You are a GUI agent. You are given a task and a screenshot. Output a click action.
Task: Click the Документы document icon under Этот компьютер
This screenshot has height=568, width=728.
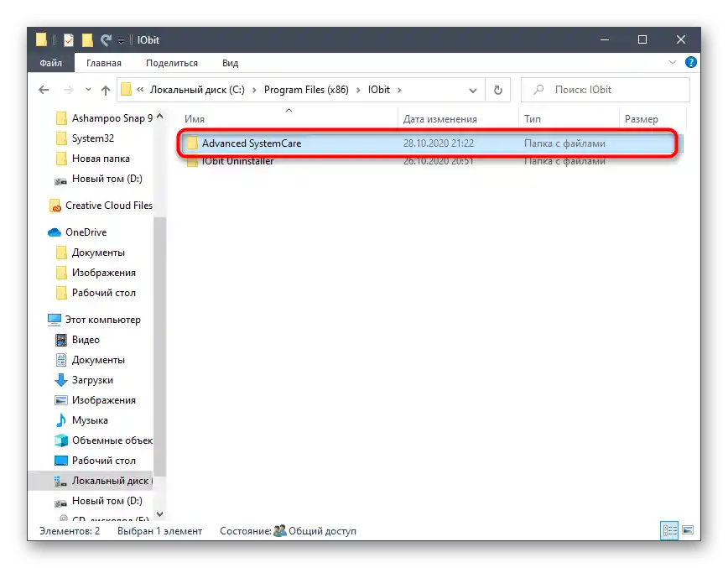click(x=61, y=360)
